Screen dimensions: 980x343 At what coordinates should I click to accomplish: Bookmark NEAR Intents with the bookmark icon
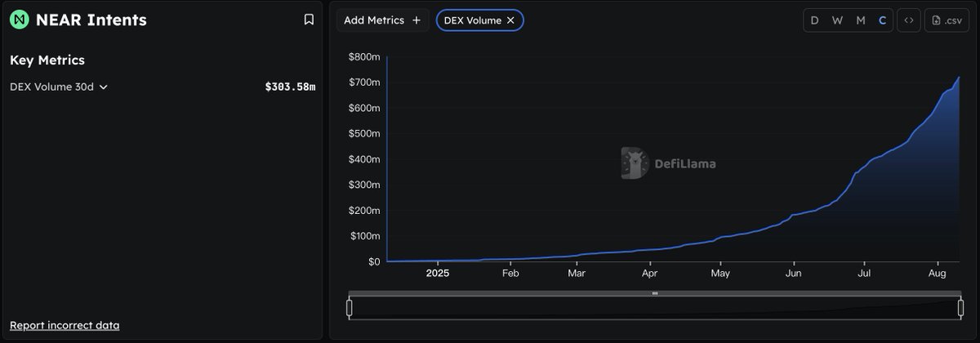(309, 20)
